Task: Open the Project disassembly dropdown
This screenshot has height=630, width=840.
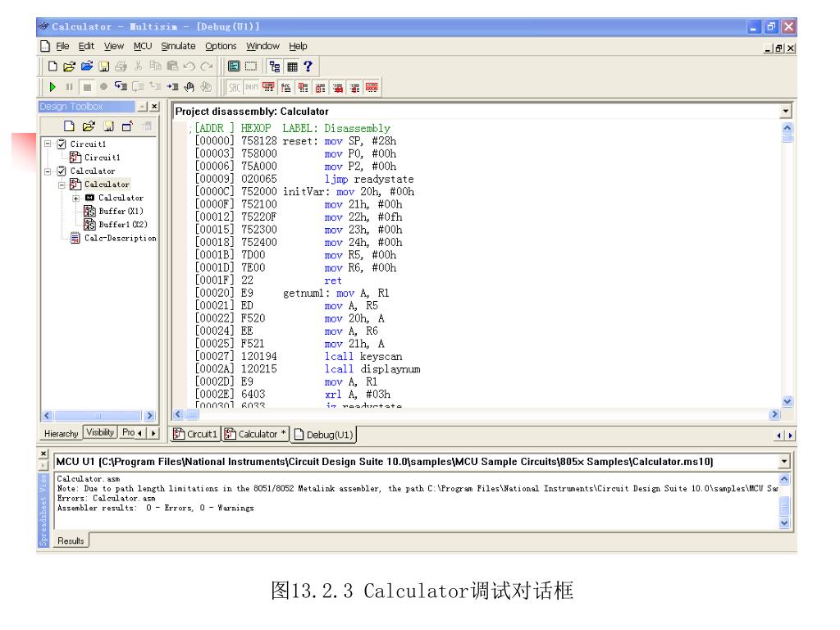Action: (785, 111)
